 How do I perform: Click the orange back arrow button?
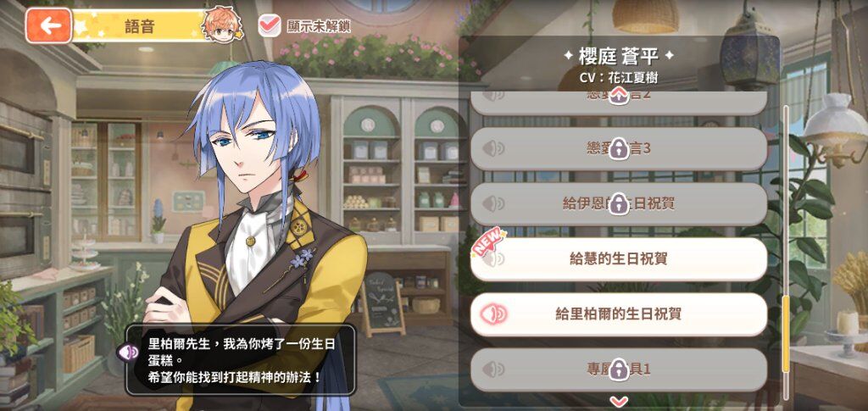click(48, 25)
